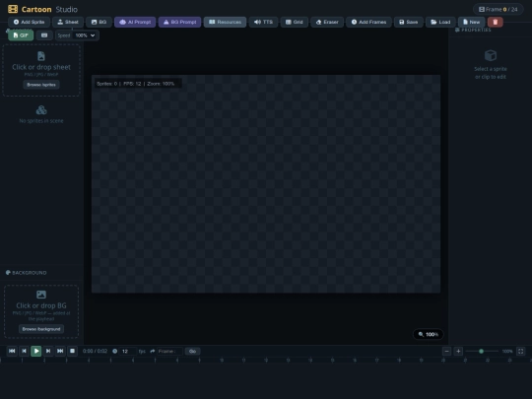
Task: Click the red trash delete icon
Action: (495, 22)
